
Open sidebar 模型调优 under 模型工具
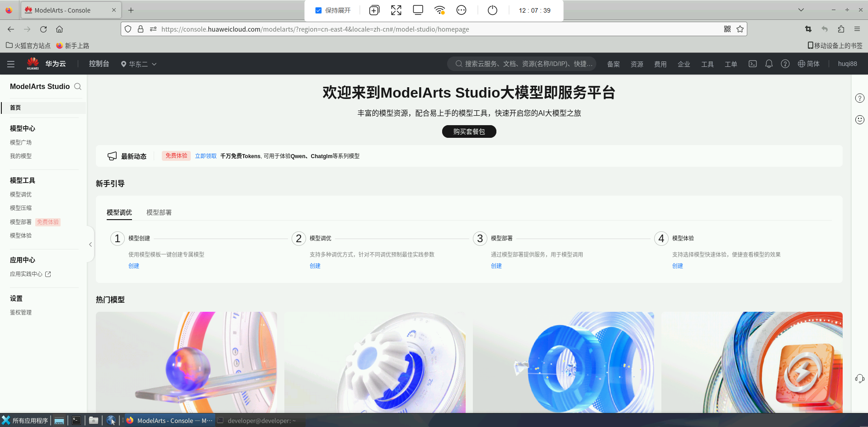point(21,194)
